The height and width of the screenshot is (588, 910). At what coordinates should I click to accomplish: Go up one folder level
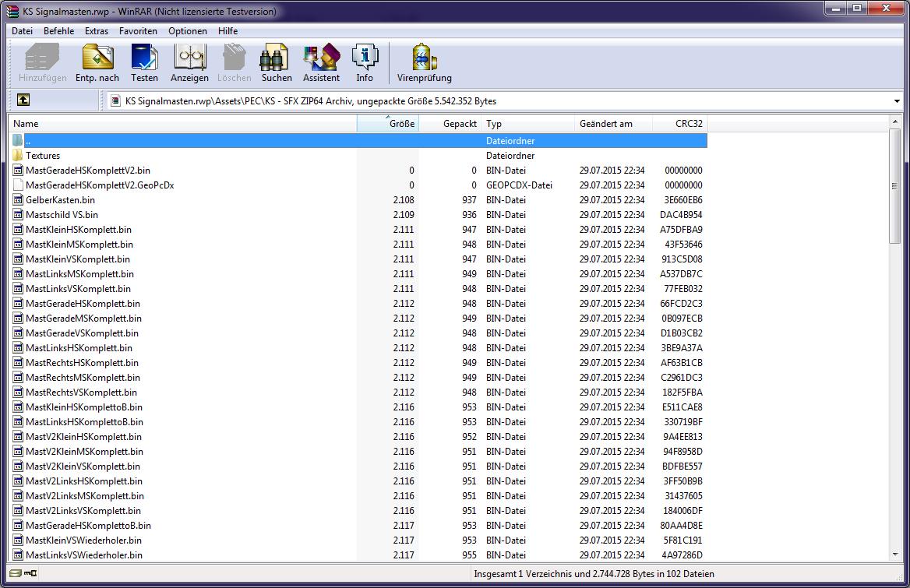click(x=23, y=100)
